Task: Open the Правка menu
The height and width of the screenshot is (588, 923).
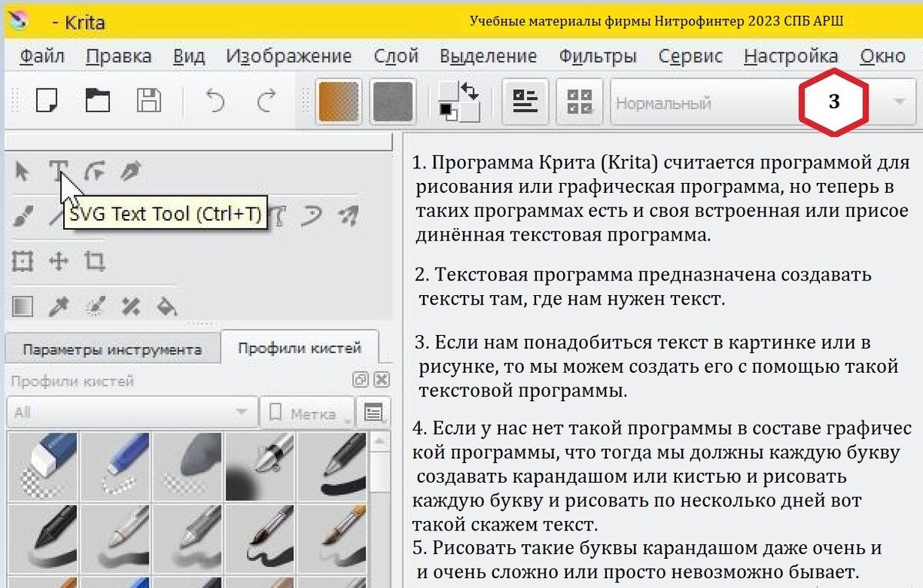Action: (118, 56)
